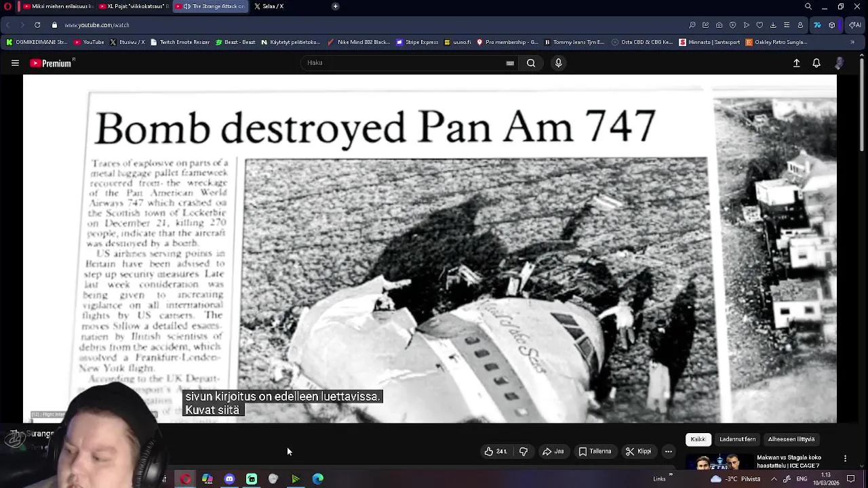Open the 'Minnasto | Santasport' bookmark
The image size is (868, 488).
[x=709, y=42]
